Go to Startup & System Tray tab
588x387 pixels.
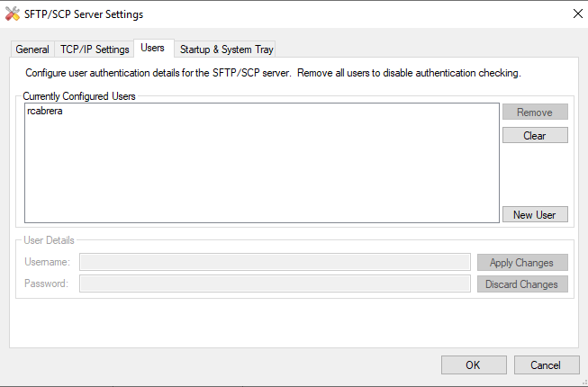pos(226,49)
